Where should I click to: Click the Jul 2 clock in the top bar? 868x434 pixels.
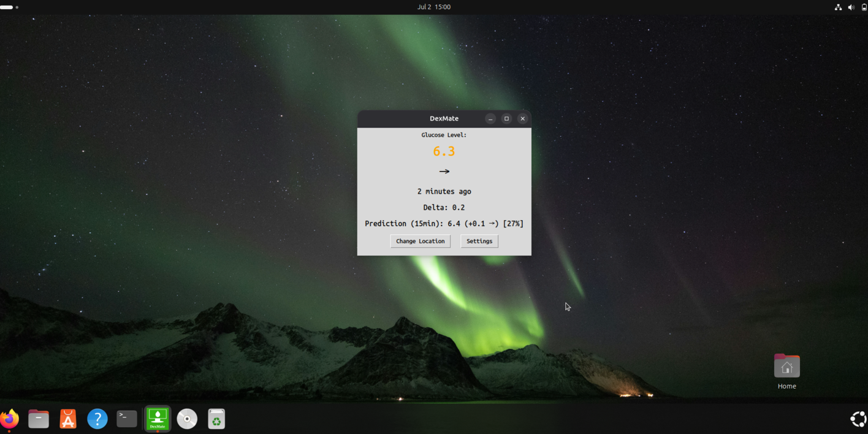435,7
